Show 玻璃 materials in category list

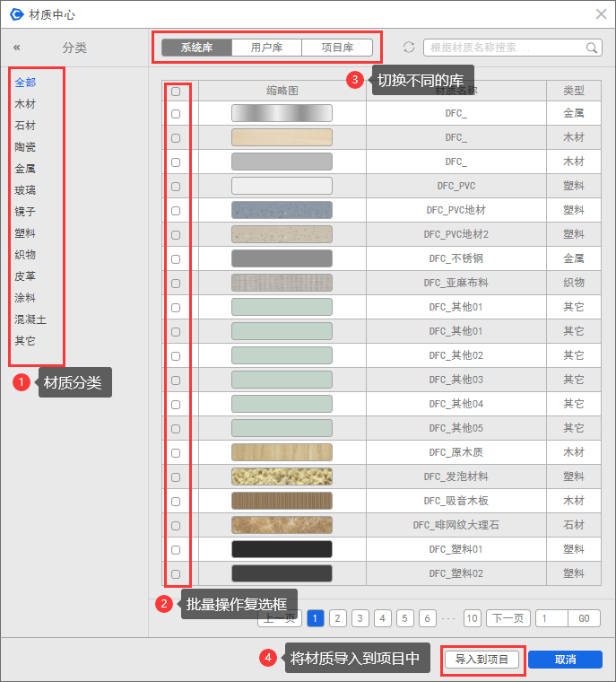click(25, 190)
